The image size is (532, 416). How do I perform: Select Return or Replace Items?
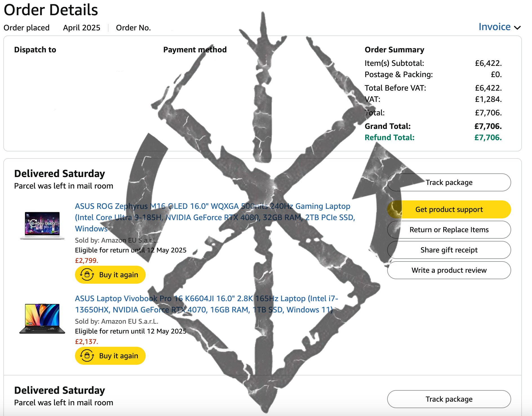point(449,230)
